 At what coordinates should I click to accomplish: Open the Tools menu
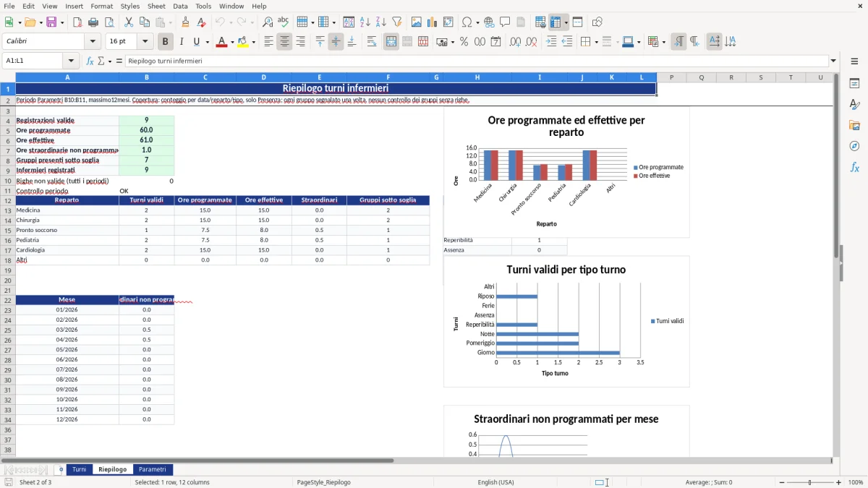[203, 6]
